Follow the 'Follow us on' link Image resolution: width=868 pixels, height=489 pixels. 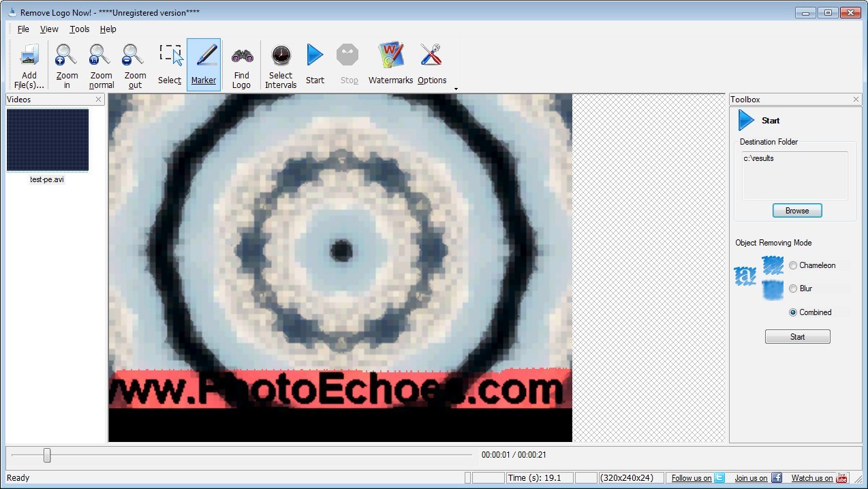(x=692, y=478)
